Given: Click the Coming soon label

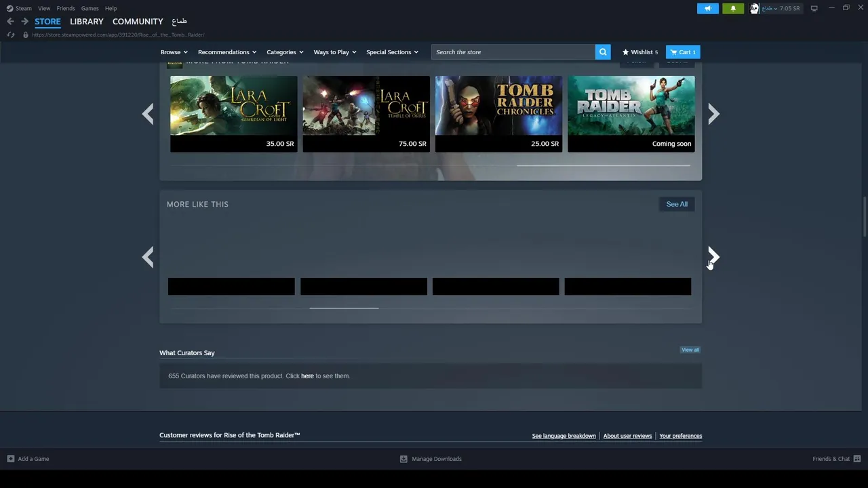Looking at the screenshot, I should pyautogui.click(x=671, y=144).
